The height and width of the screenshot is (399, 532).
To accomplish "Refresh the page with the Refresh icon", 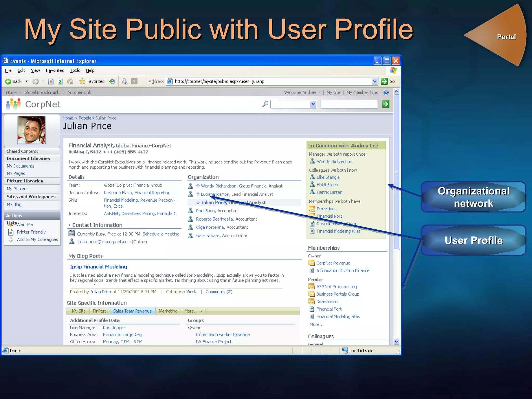I will click(x=60, y=82).
